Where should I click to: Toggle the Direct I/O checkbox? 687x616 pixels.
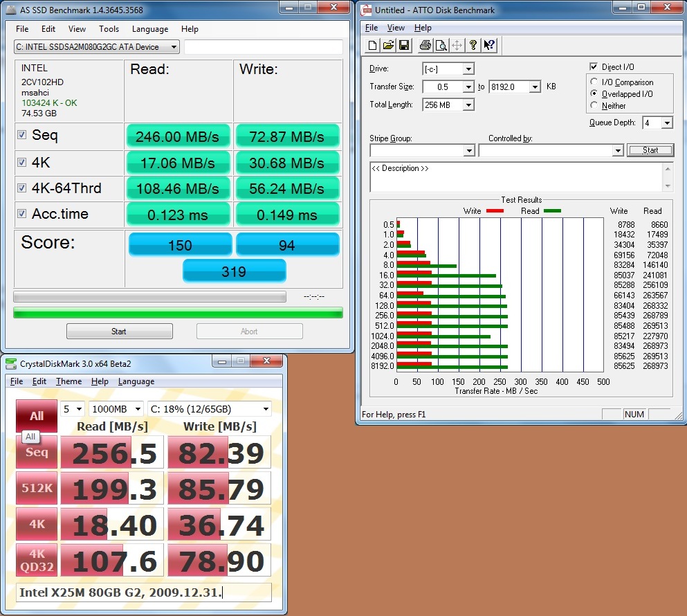[x=593, y=66]
